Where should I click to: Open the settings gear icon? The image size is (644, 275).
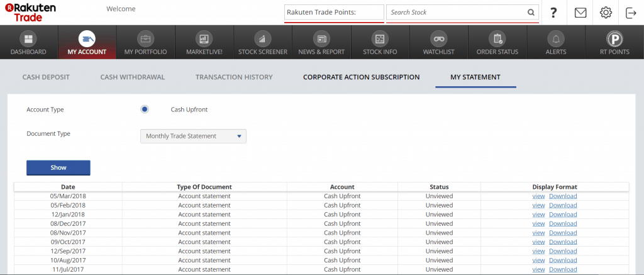coord(606,13)
